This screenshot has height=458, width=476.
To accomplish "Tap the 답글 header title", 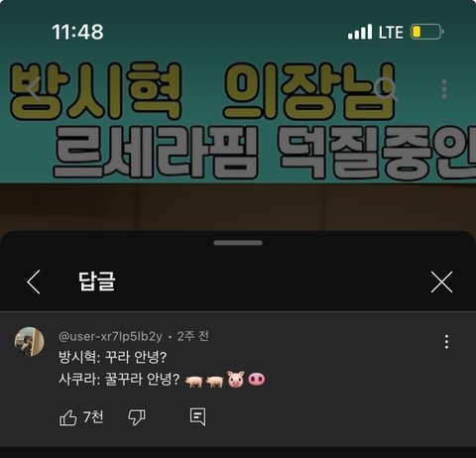I will (97, 282).
